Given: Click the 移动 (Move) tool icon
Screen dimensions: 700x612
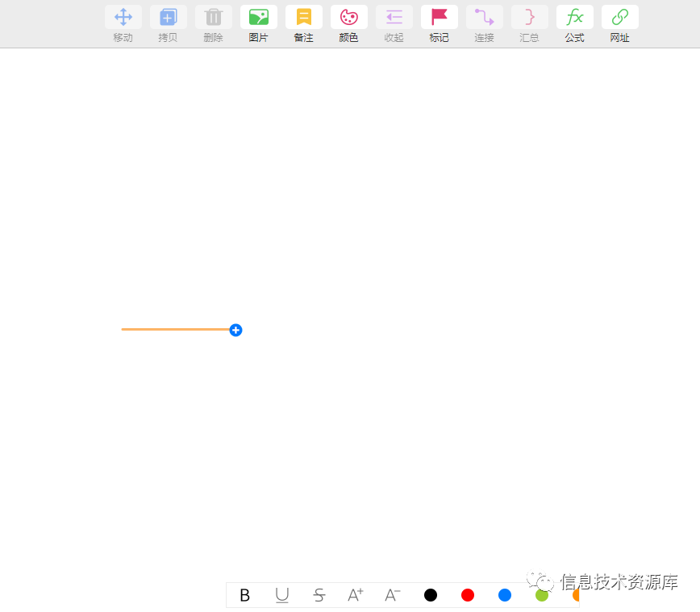Looking at the screenshot, I should tap(123, 18).
